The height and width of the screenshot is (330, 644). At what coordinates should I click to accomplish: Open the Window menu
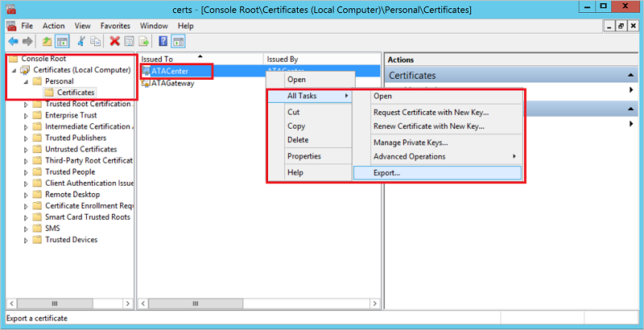click(154, 26)
